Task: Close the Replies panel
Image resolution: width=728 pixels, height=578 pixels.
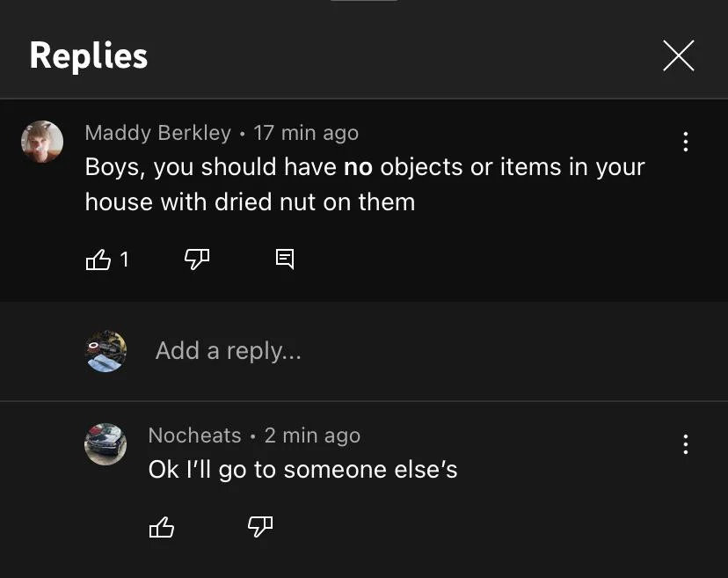Action: point(678,55)
